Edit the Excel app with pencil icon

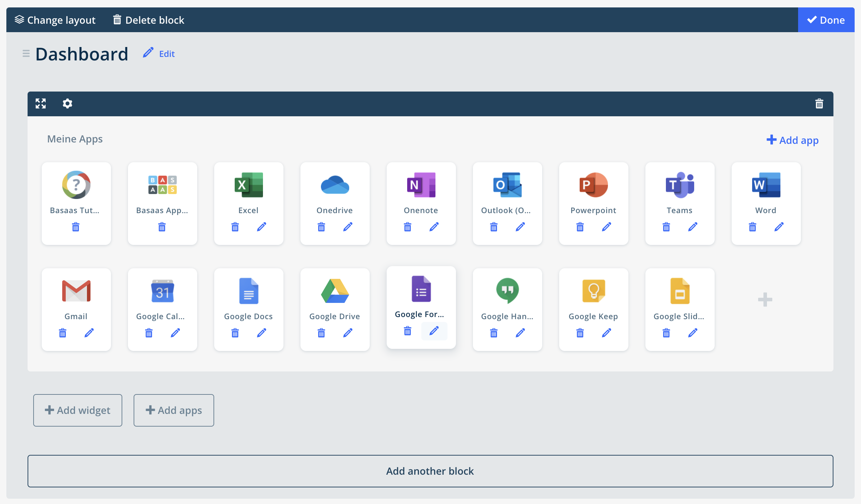point(262,227)
